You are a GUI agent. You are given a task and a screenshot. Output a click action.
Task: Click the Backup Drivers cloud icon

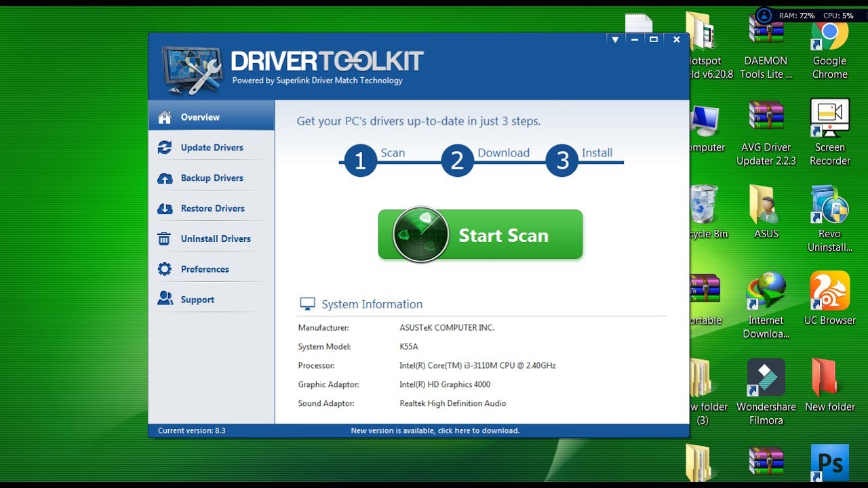point(165,178)
